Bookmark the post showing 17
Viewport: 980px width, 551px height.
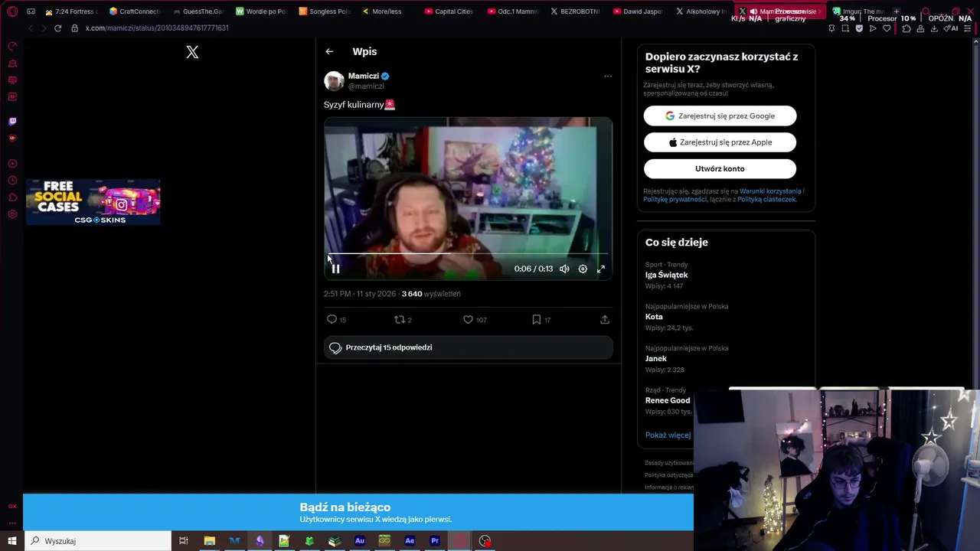[x=536, y=319]
